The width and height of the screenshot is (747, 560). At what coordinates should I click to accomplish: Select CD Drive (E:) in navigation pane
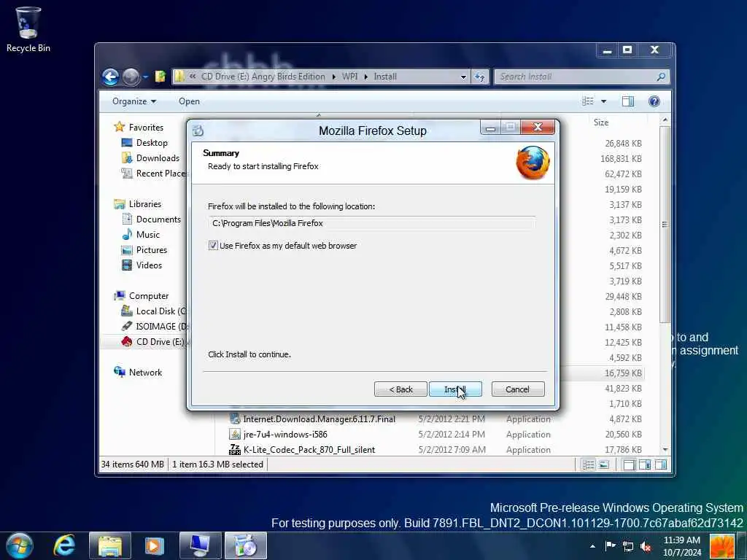(155, 342)
